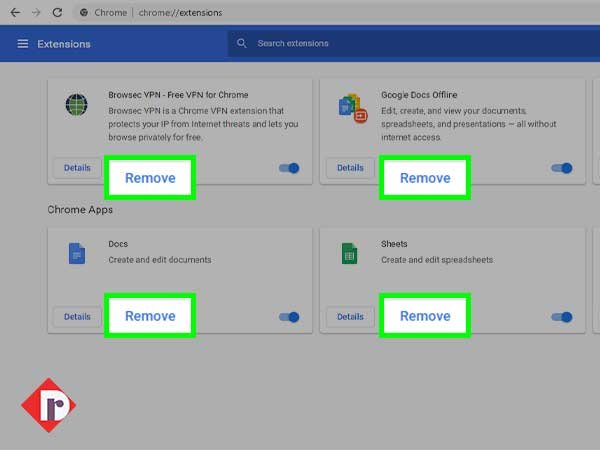The width and height of the screenshot is (600, 450).
Task: View Details of Google Docs Offline
Action: (x=350, y=168)
